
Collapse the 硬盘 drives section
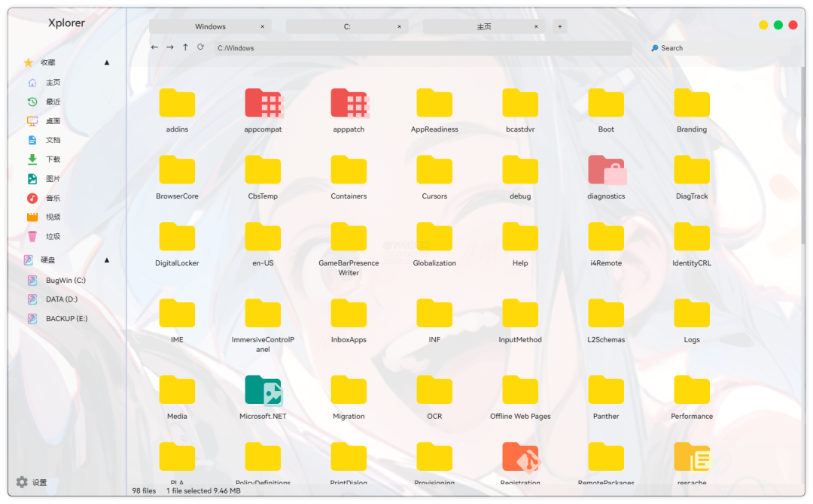click(x=107, y=260)
